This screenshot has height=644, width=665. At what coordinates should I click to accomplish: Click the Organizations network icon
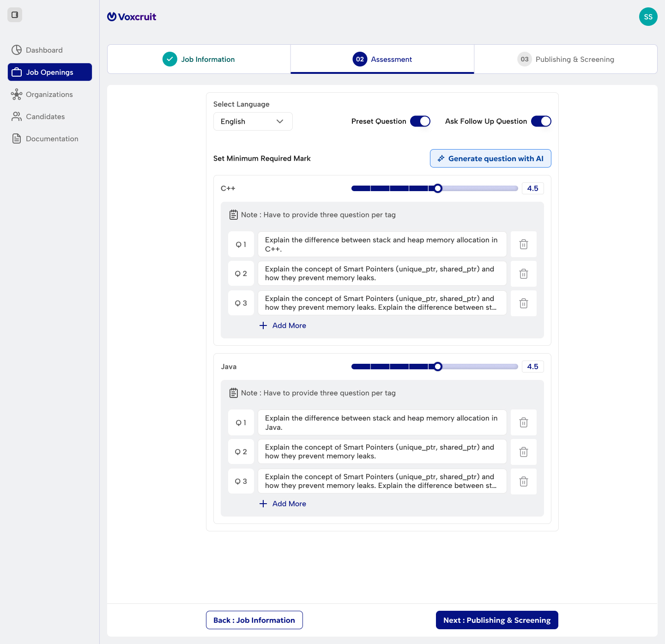17,94
